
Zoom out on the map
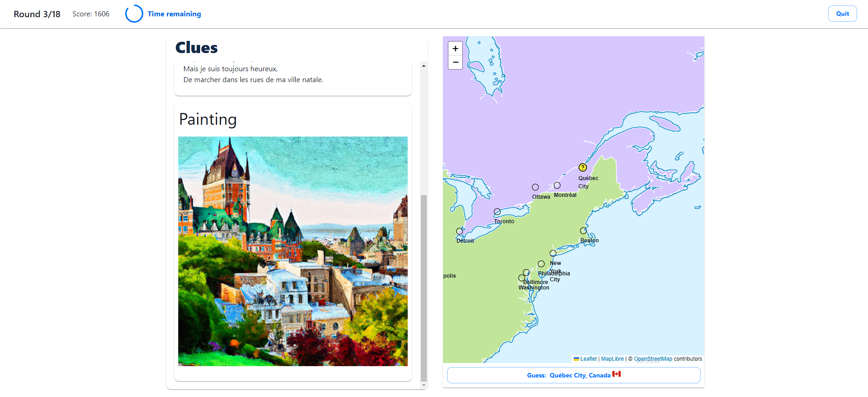[455, 62]
